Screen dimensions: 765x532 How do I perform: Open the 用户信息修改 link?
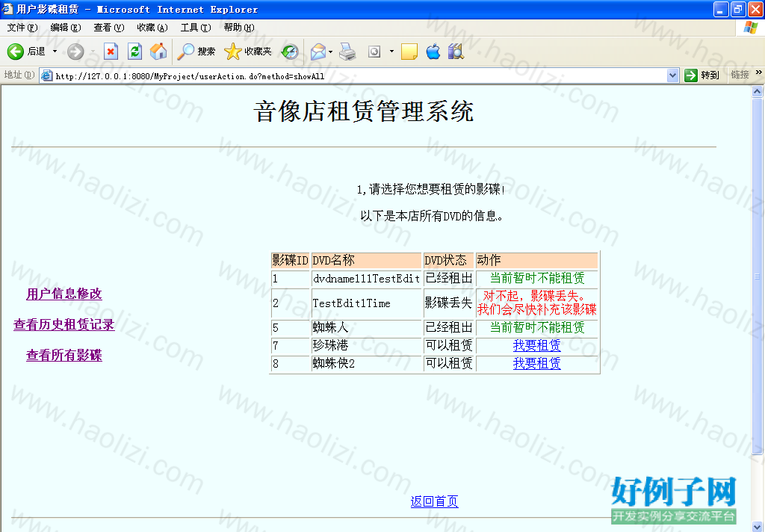pos(64,294)
